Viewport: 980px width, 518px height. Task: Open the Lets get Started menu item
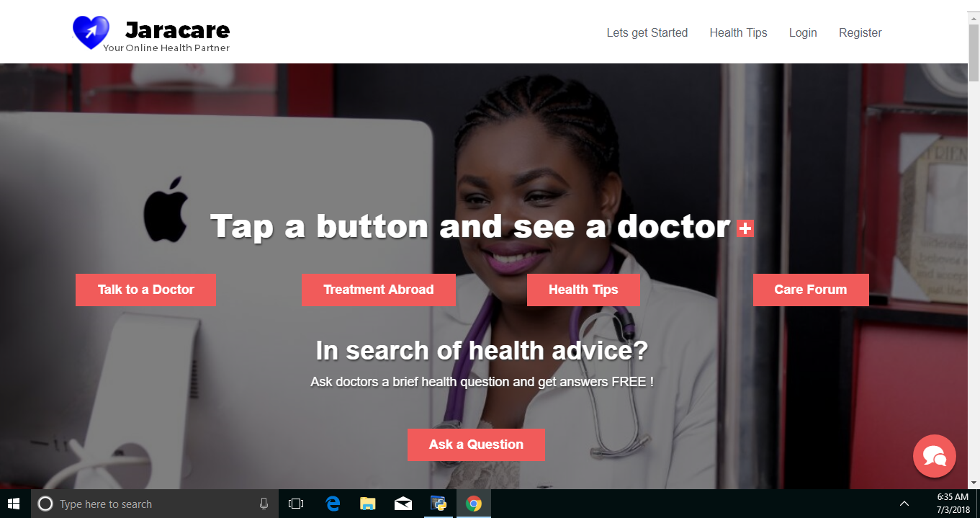coord(647,32)
